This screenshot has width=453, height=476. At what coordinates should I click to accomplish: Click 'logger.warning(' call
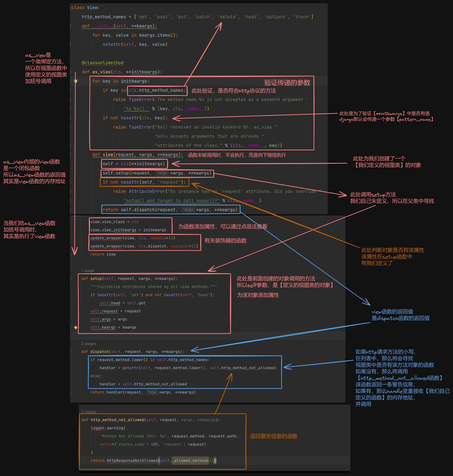coord(108,428)
